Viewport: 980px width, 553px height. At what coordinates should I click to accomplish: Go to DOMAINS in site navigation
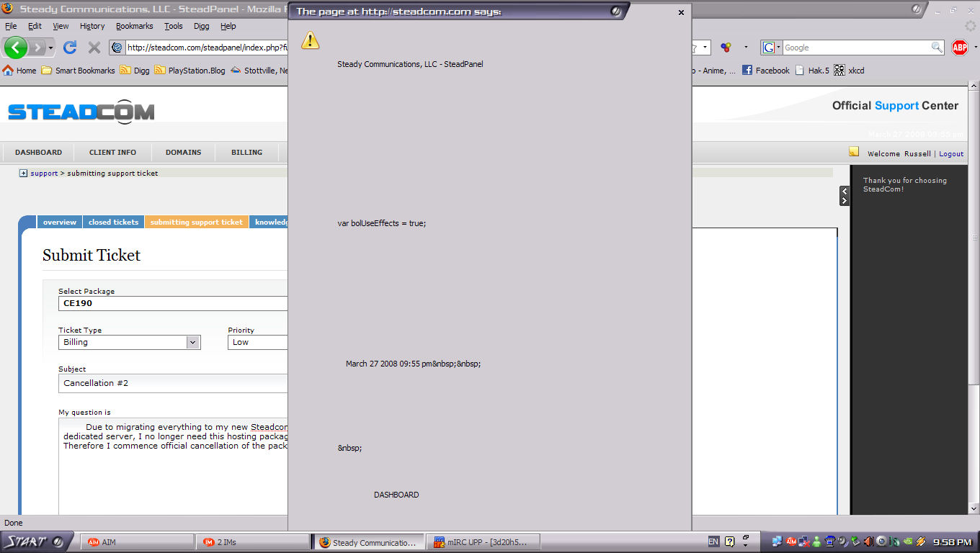[x=183, y=153]
